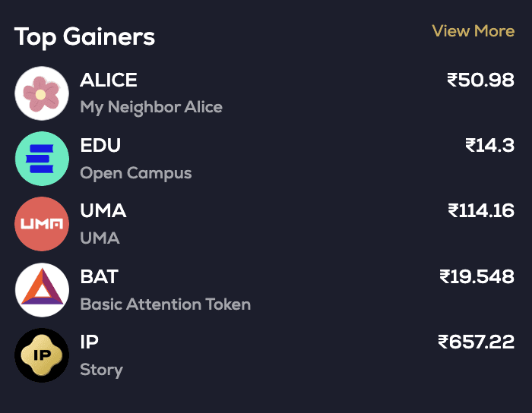The height and width of the screenshot is (413, 532).
Task: Click the BAT ticker name
Action: (100, 276)
